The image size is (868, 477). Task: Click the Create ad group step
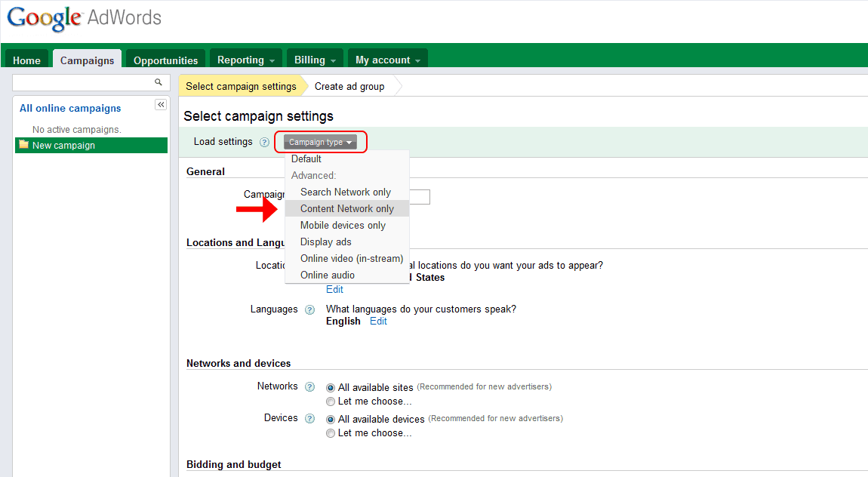point(349,86)
